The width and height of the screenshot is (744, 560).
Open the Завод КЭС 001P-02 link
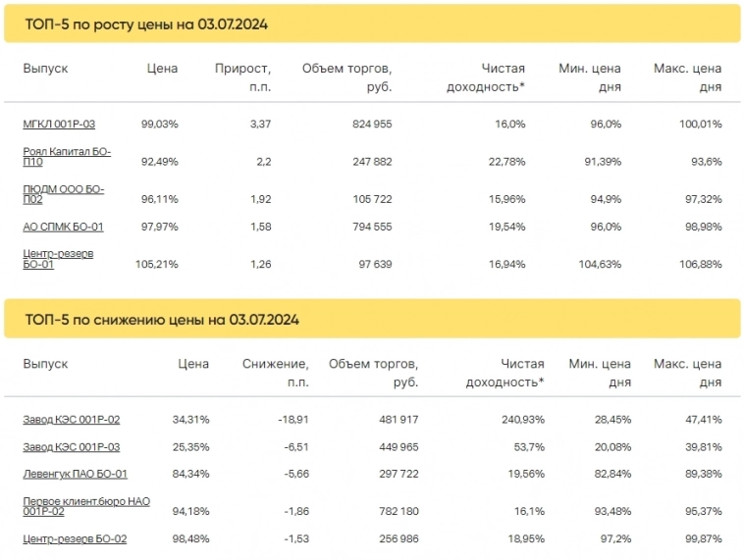point(71,420)
